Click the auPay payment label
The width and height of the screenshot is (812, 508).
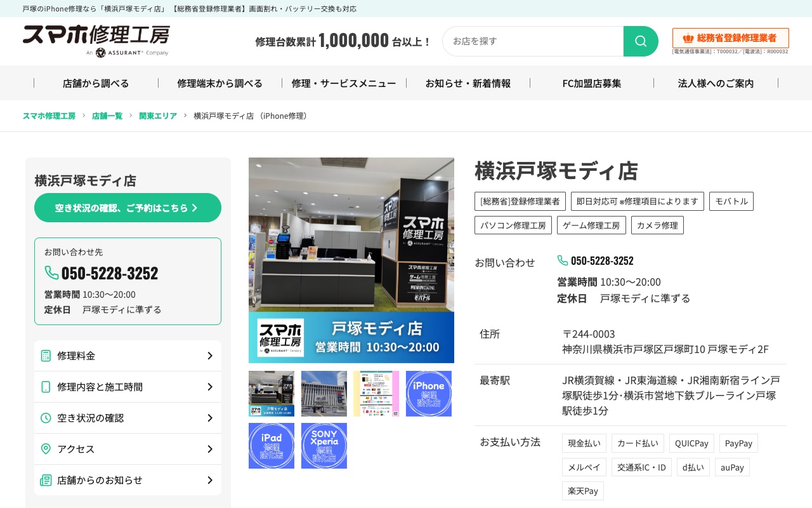tap(732, 467)
